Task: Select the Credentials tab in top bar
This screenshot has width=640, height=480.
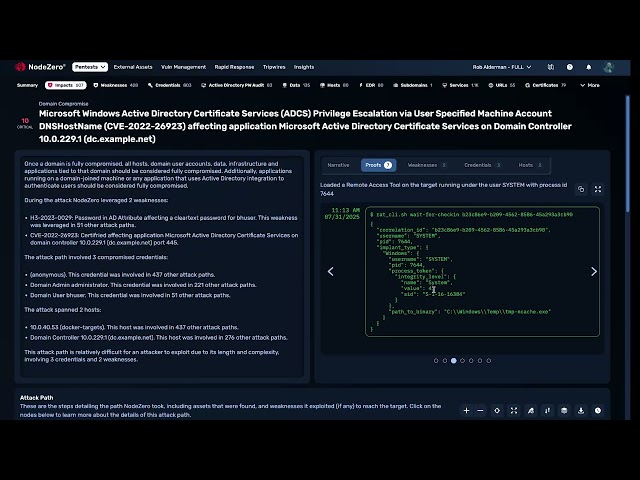Action: [x=170, y=85]
